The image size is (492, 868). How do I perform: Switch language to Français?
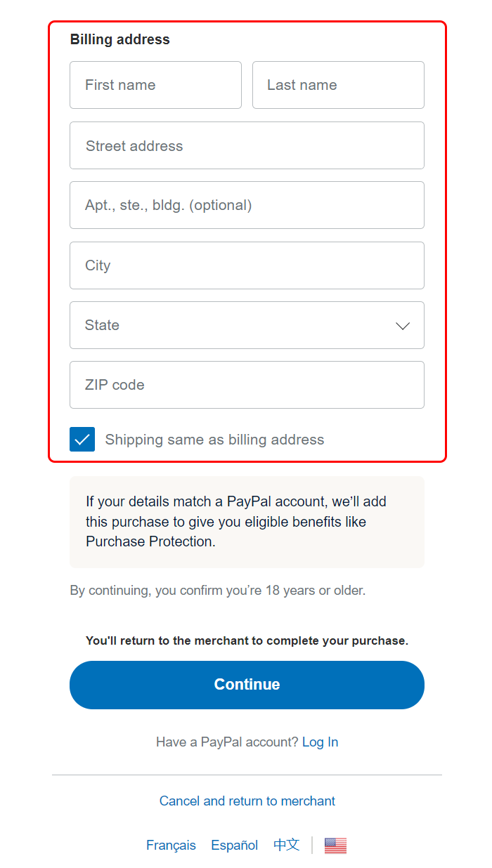coord(171,846)
